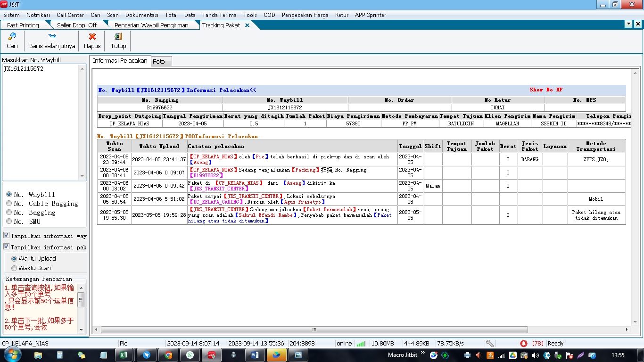The height and width of the screenshot is (362, 644).
Task: Click the notepad taskbar icon
Action: tap(103, 355)
